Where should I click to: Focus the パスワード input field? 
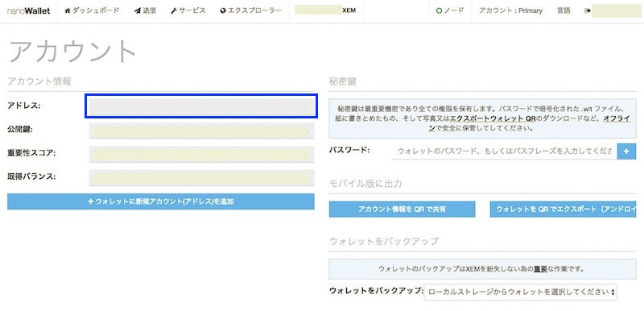(504, 151)
